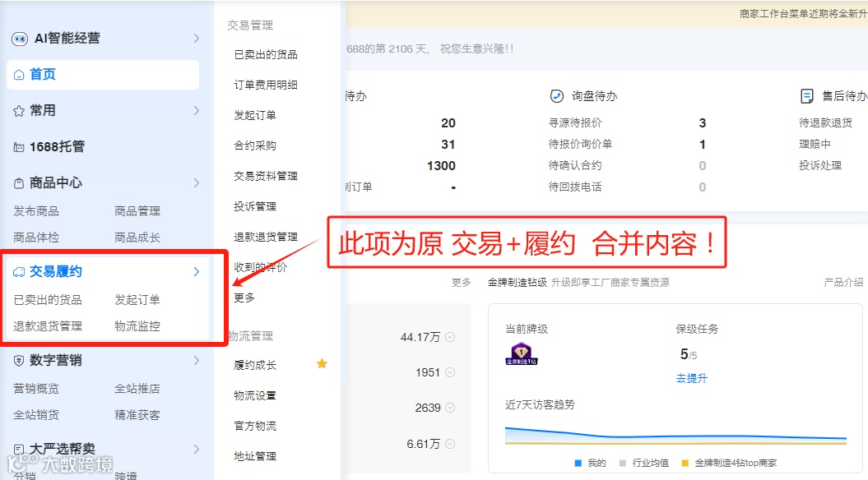Click 待报价询价单 row
This screenshot has width=868, height=480.
click(627, 145)
